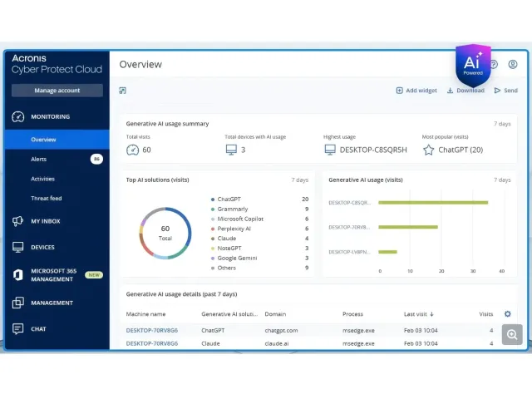Click the Total visits gauge icon
532x399 pixels.
[x=133, y=150]
